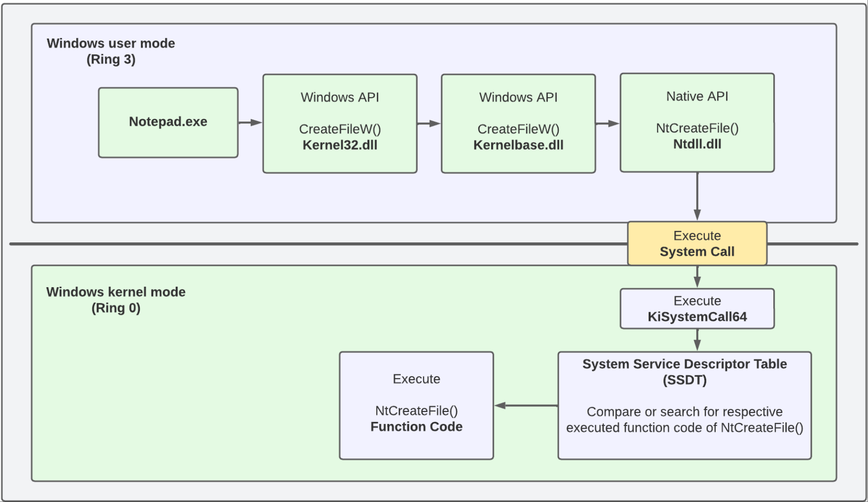Click the arrow from Notepad.exe to Kernel32.dll
The image size is (868, 502).
click(x=250, y=123)
